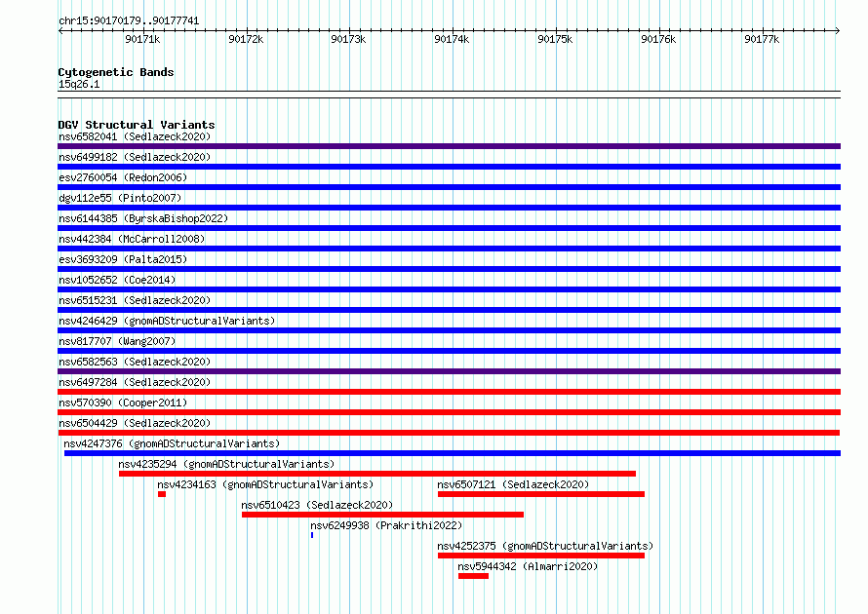Click the Cytogenetic Bands track title
Image resolution: width=868 pixels, height=614 pixels.
click(116, 72)
